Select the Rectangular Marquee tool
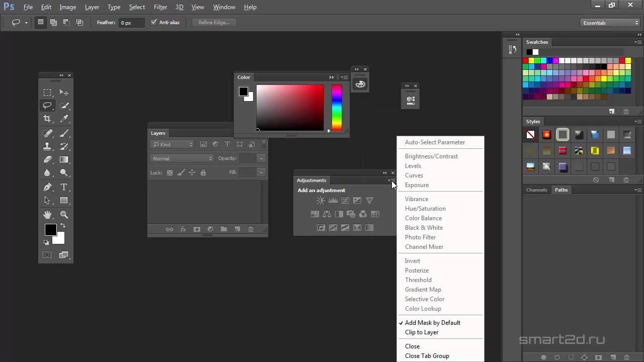644x362 pixels. click(47, 93)
